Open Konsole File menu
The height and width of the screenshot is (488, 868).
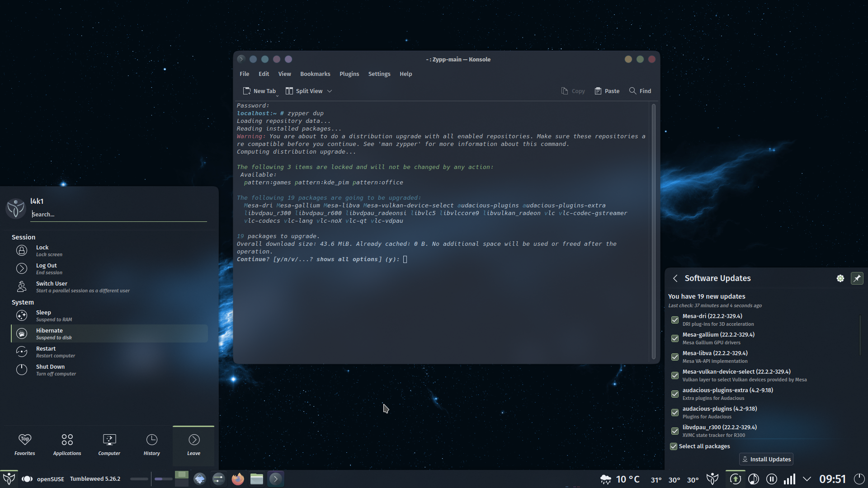(244, 74)
